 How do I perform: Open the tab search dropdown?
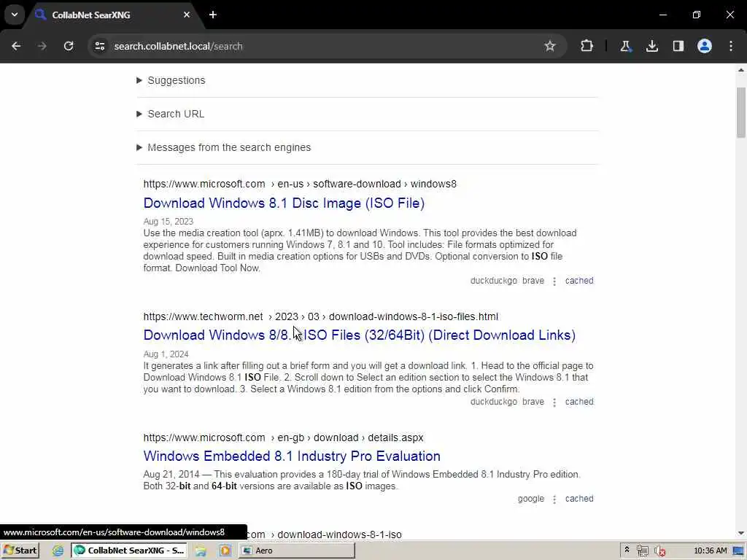(15, 15)
